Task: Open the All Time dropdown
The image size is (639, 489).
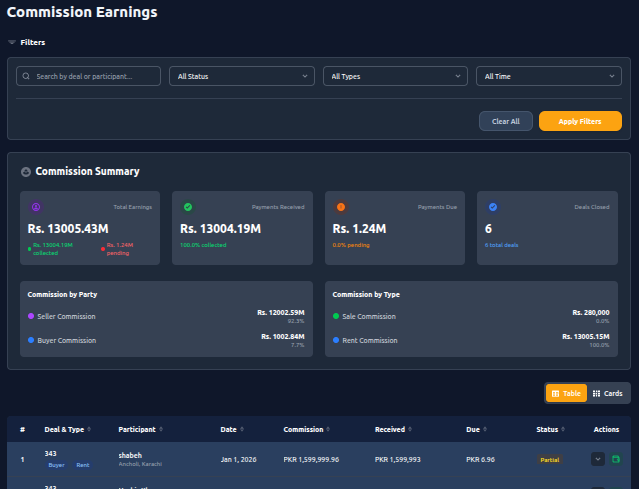Action: tap(548, 76)
